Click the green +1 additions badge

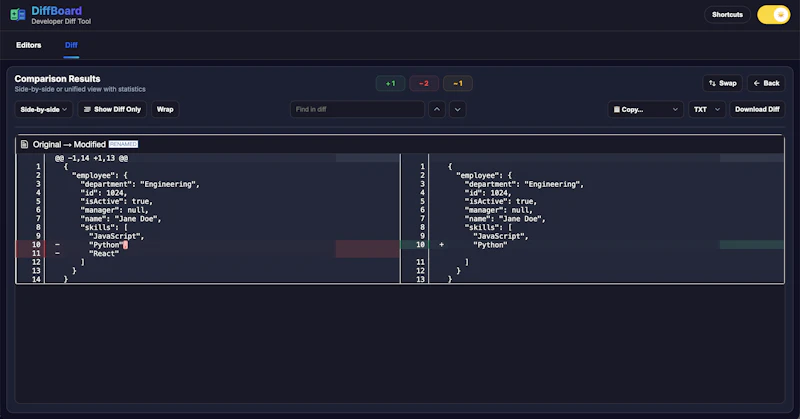390,83
